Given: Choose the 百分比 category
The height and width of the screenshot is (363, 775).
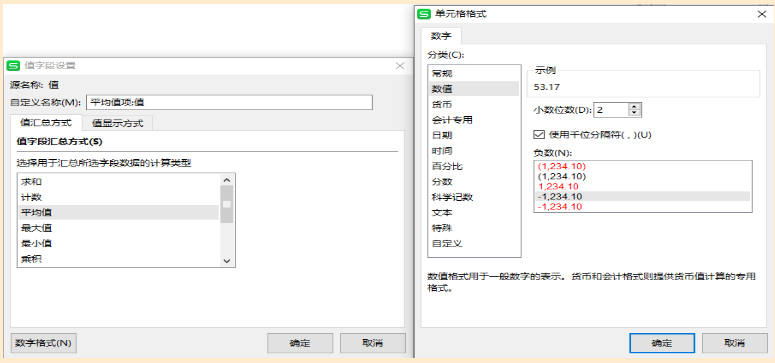Looking at the screenshot, I should pyautogui.click(x=474, y=166).
